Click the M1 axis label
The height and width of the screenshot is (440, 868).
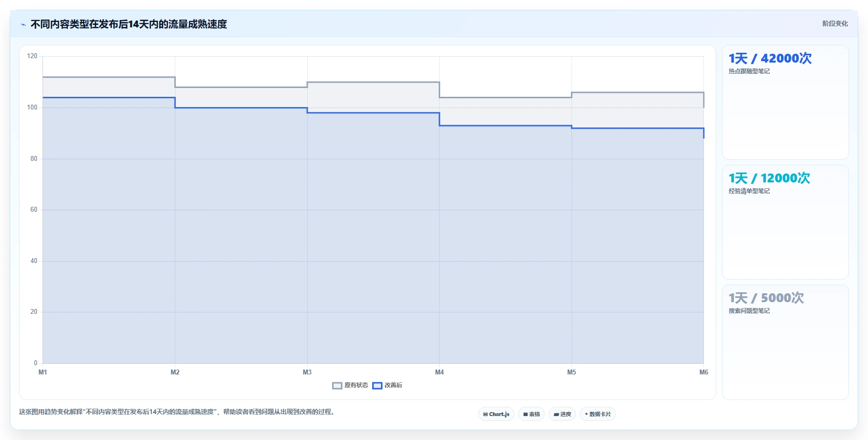click(43, 372)
